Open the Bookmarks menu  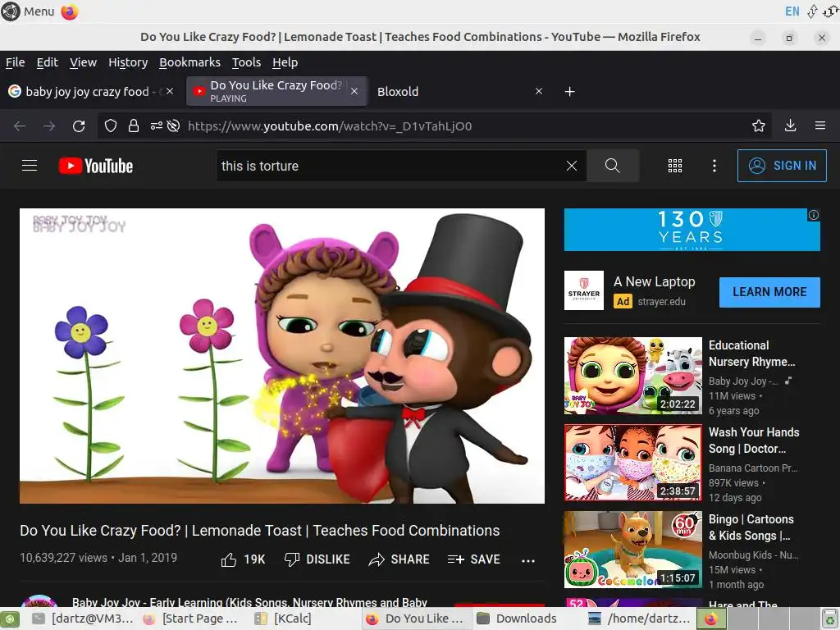189,62
